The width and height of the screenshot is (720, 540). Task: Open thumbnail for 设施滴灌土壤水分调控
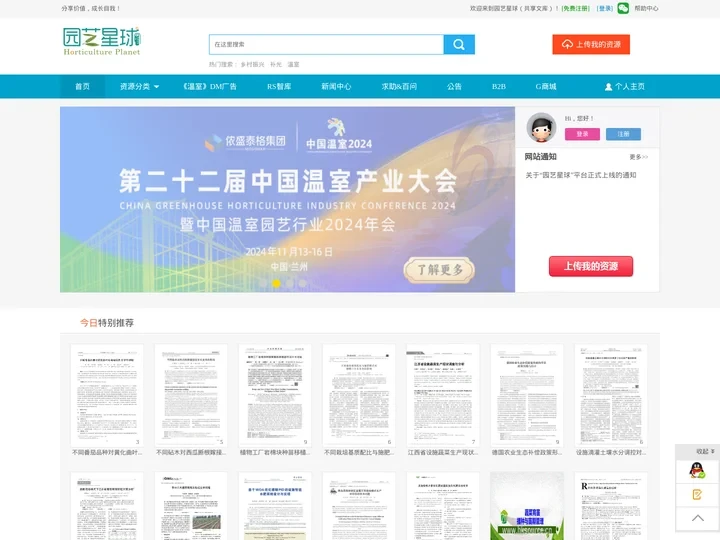click(x=611, y=395)
